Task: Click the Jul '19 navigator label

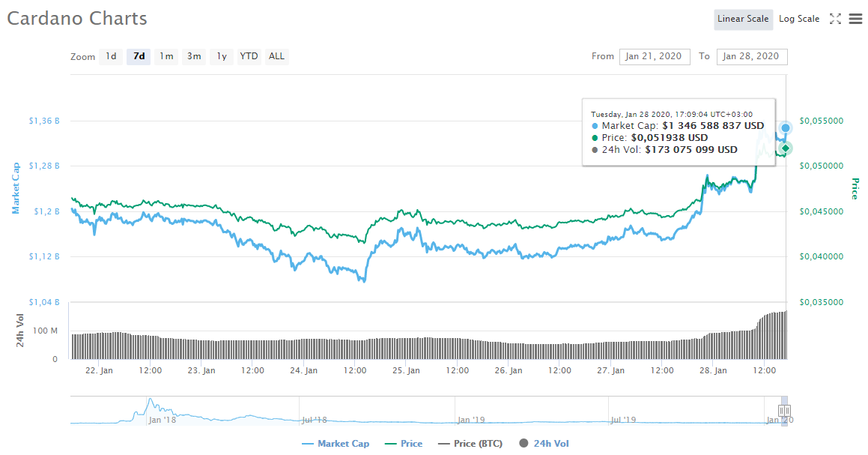Action: click(623, 420)
